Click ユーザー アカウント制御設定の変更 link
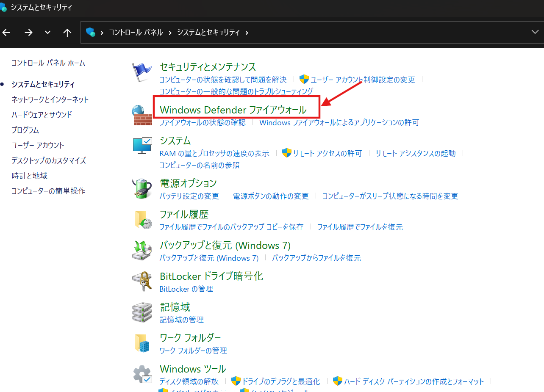 pyautogui.click(x=363, y=80)
